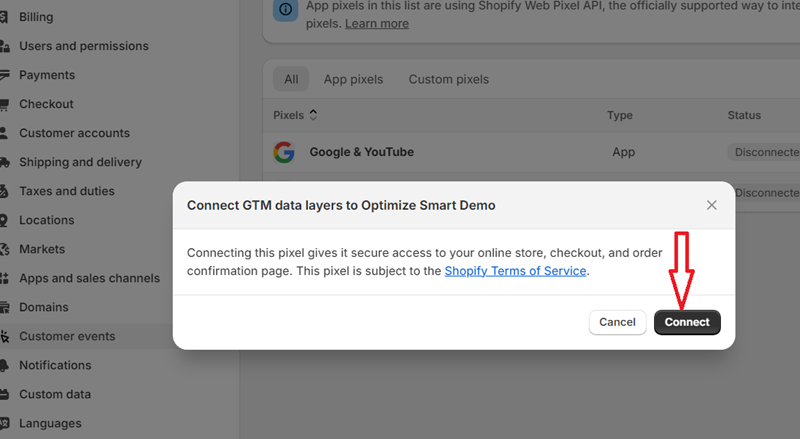Viewport: 800px width, 439px height.
Task: Open the Learn more link
Action: (x=377, y=23)
